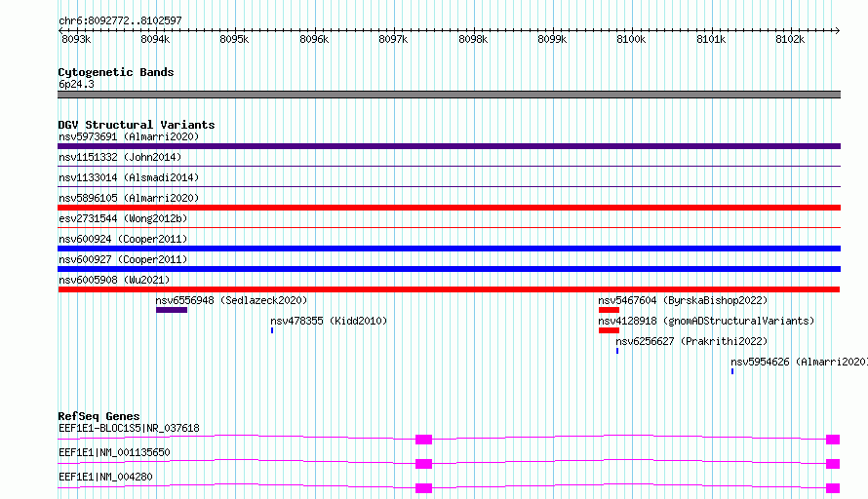Click right-edge exon of EEF1E1-BLOC1S5 NR_037618

coord(833,440)
